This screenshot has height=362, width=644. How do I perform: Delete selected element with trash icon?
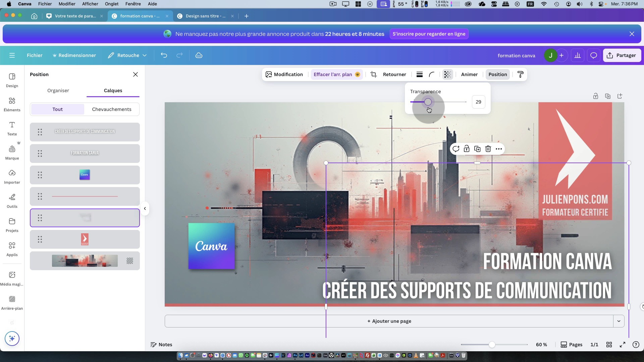[x=488, y=149]
